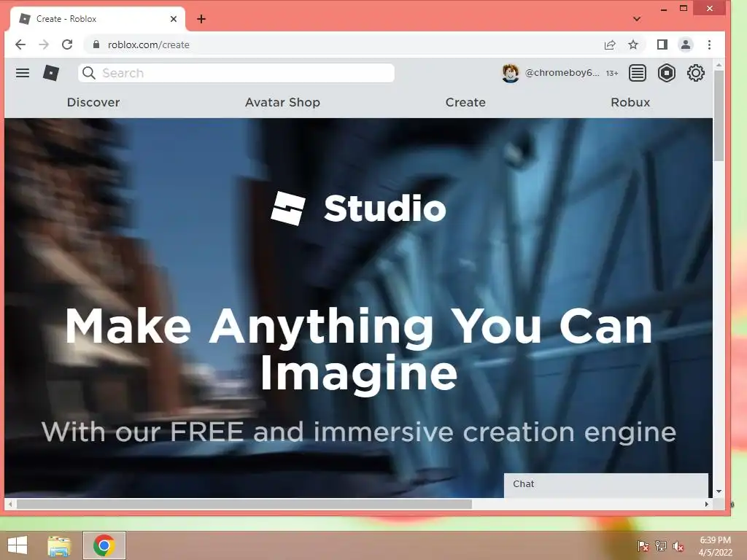Click the vertical scrollbar down arrow

pyautogui.click(x=719, y=491)
